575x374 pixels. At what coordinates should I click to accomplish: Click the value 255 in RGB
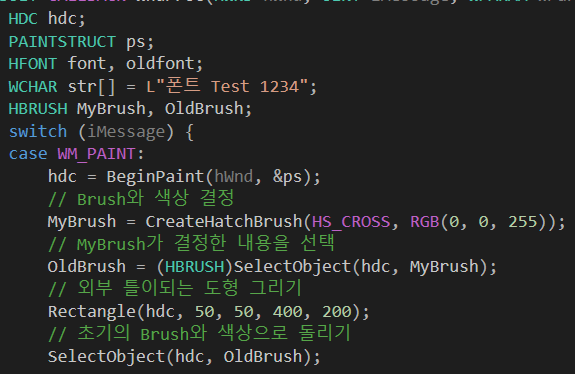(523, 222)
